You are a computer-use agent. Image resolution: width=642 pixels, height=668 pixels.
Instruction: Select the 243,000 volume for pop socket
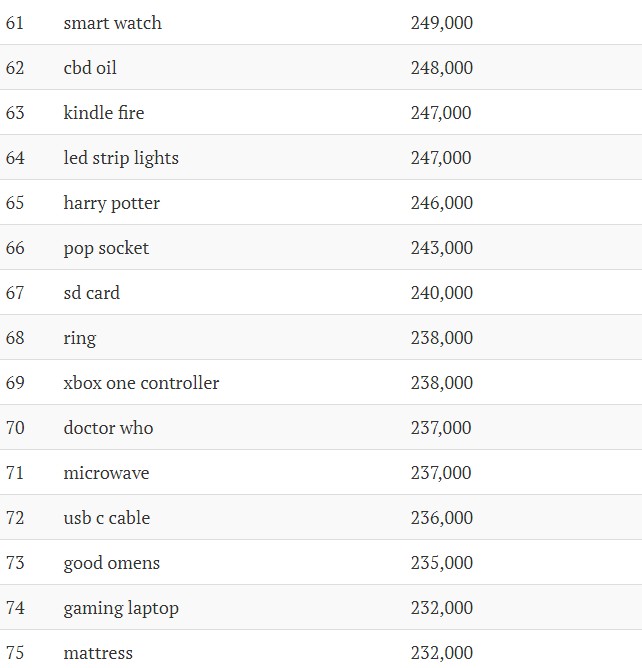[442, 248]
